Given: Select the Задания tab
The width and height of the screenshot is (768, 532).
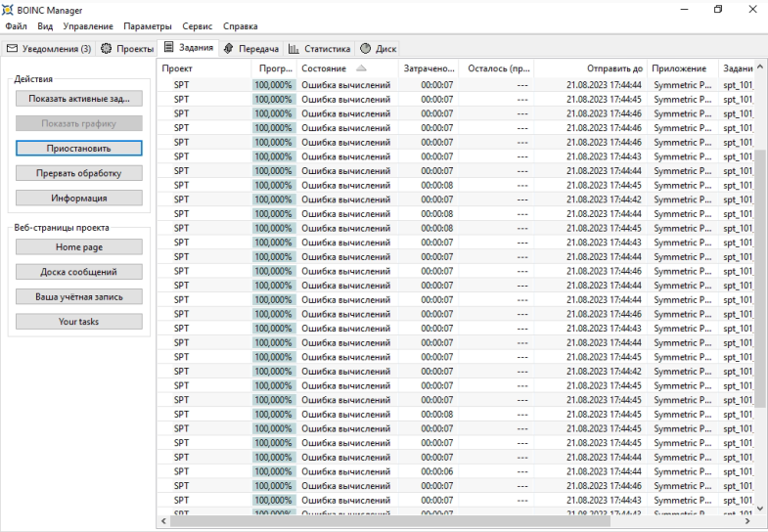Looking at the screenshot, I should [x=189, y=48].
